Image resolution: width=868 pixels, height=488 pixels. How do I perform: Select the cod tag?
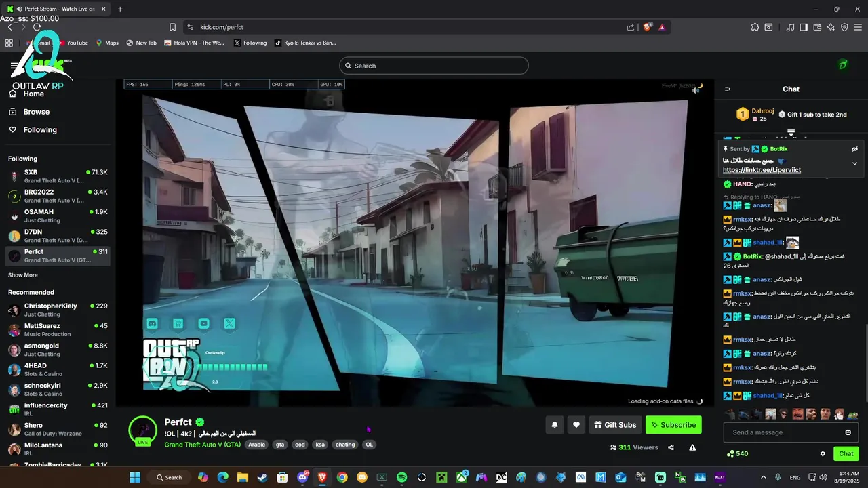click(300, 445)
